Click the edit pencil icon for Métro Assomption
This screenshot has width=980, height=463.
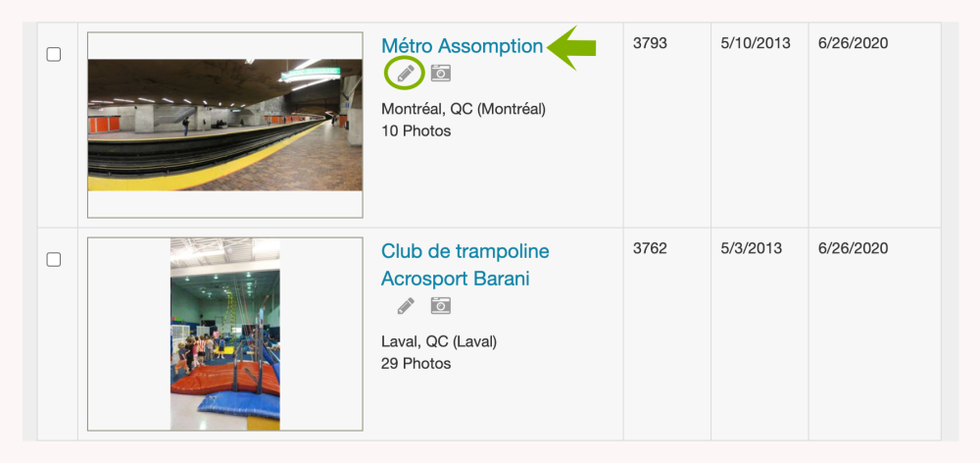tap(405, 74)
